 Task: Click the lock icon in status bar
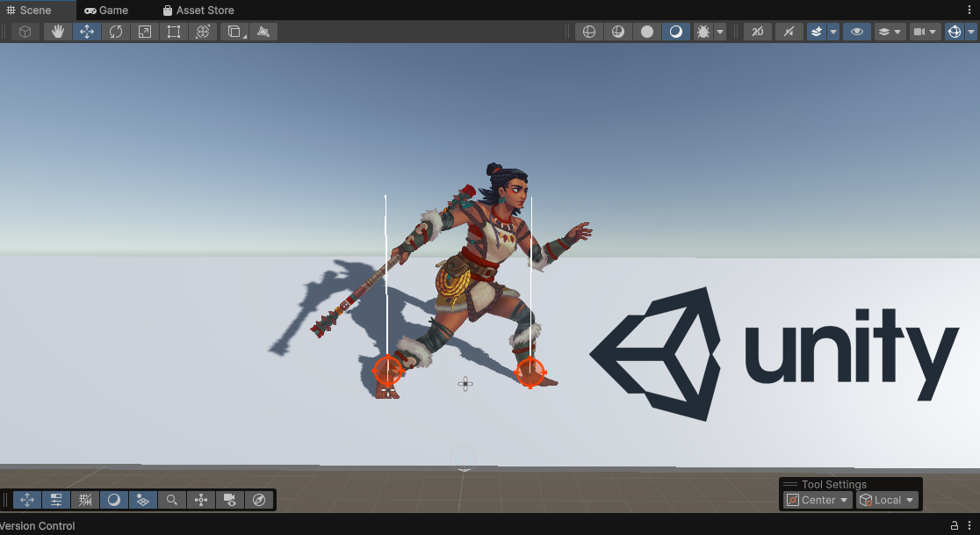click(955, 525)
